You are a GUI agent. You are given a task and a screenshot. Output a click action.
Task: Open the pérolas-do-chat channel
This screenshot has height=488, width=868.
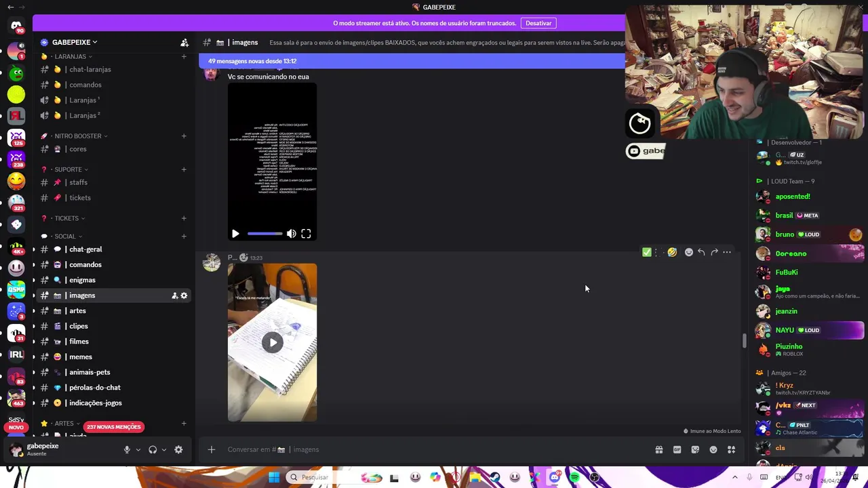coord(114,388)
